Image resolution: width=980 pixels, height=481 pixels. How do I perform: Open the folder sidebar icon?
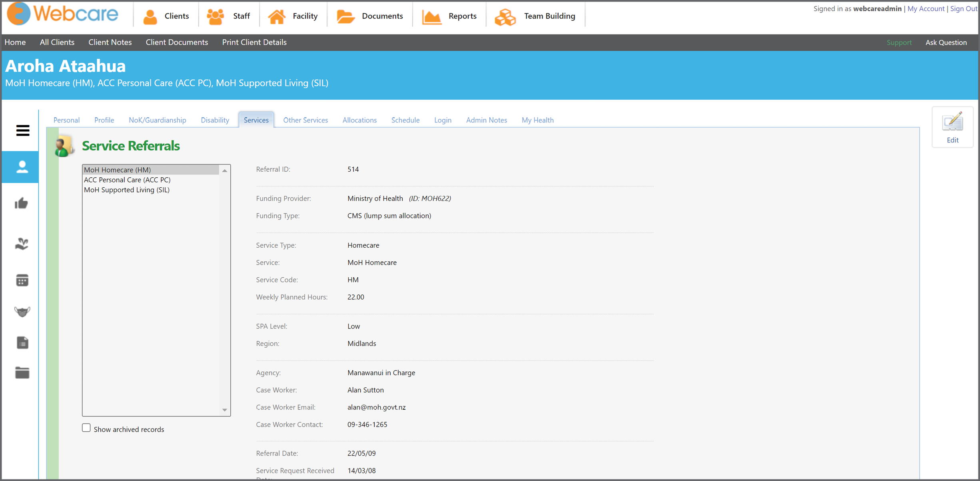click(22, 373)
